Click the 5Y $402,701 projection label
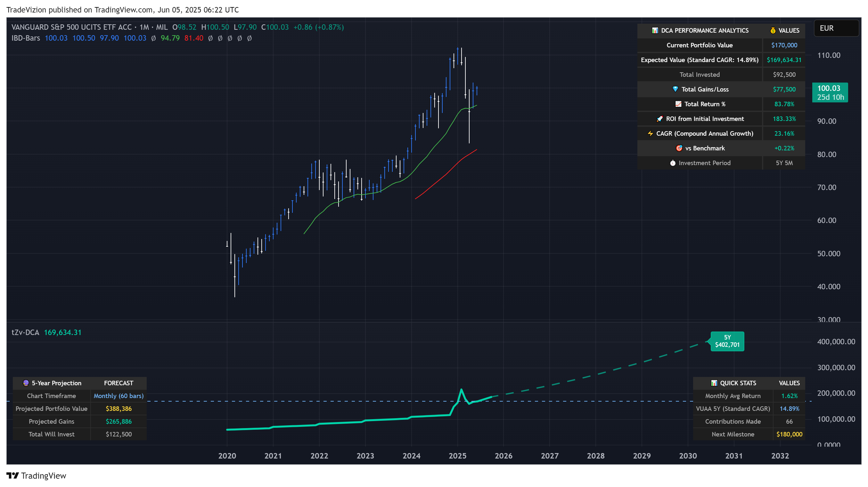This screenshot has height=487, width=868. click(x=727, y=341)
